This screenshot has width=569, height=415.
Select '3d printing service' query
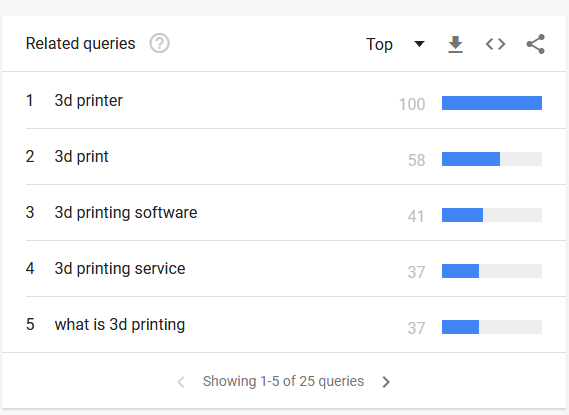point(120,269)
